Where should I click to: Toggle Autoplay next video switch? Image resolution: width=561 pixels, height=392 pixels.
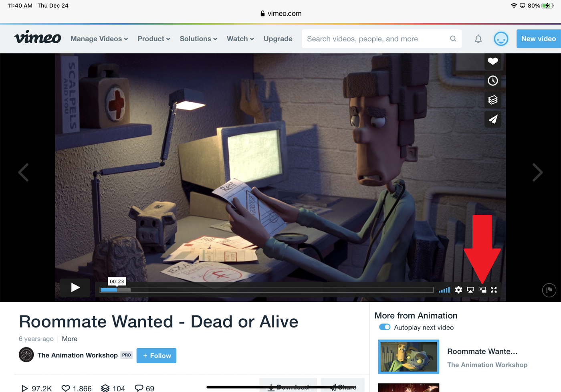(385, 327)
